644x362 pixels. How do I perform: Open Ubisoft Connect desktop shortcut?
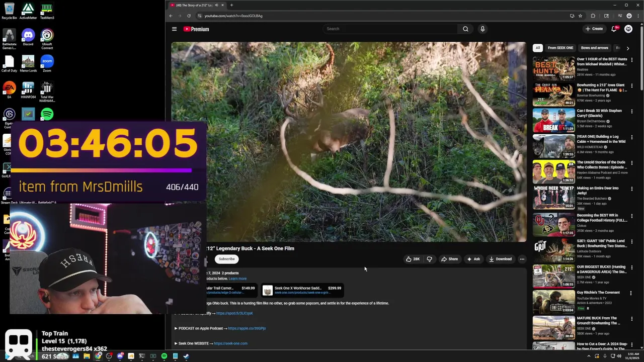(x=47, y=40)
